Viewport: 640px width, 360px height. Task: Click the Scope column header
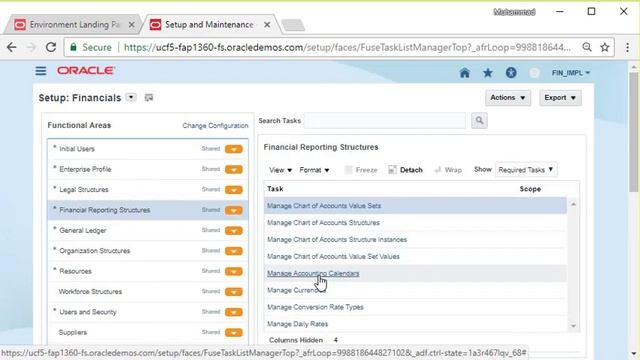[530, 189]
